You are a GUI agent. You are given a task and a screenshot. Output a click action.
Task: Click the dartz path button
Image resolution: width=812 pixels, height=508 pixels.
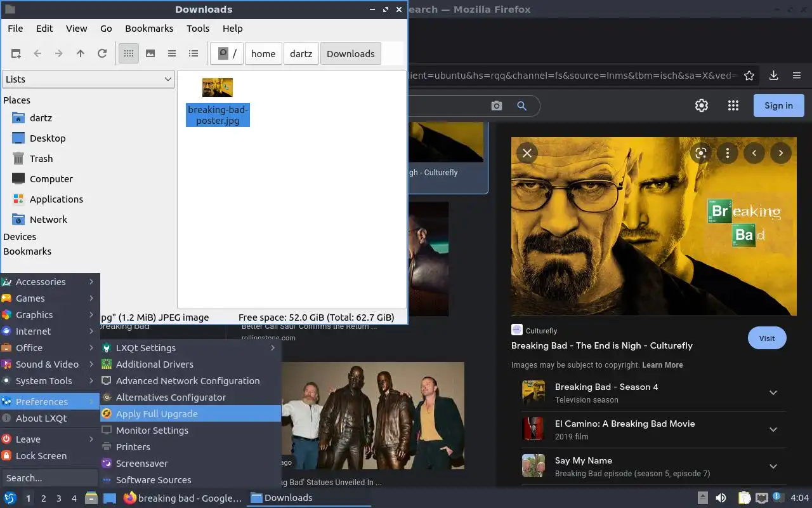click(x=301, y=54)
